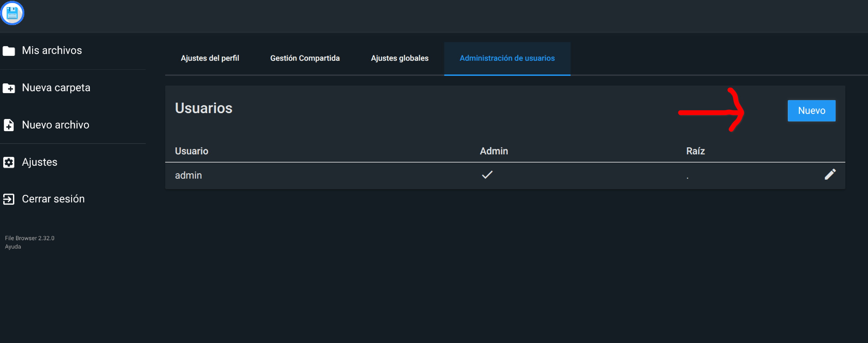Click the Nuevo archivo document-plus icon
Screen dimensions: 868x343
click(x=9, y=125)
